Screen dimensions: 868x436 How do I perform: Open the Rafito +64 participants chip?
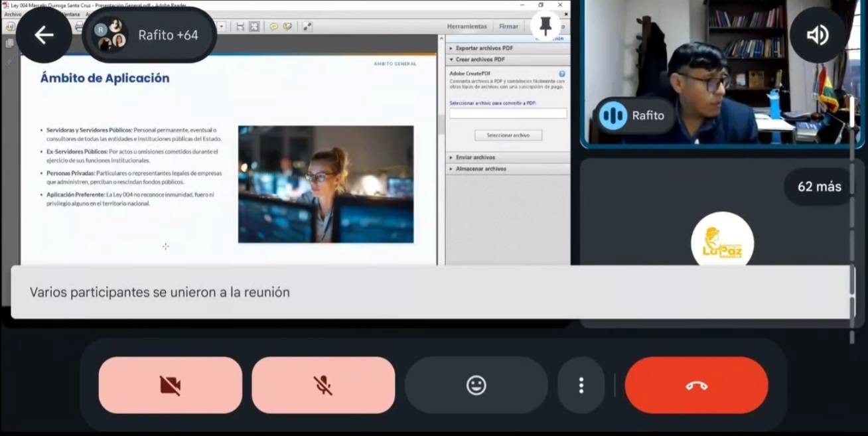tap(150, 35)
